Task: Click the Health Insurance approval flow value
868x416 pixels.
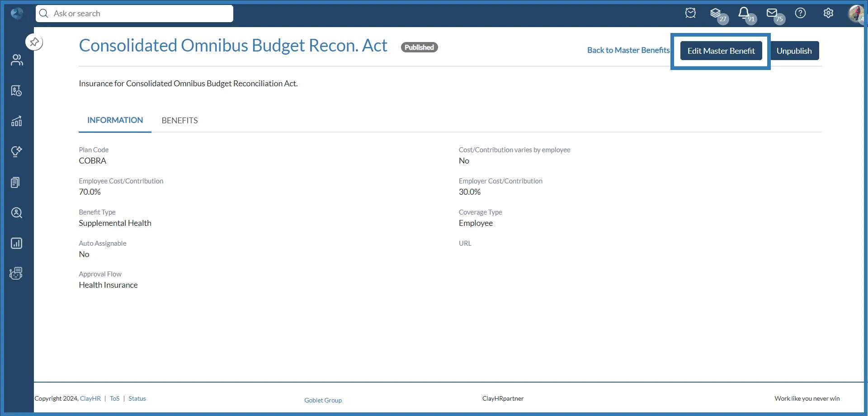Action: 108,285
